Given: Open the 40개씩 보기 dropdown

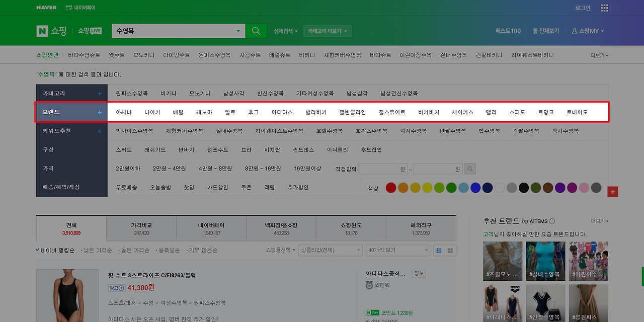Looking at the screenshot, I should click(x=397, y=250).
